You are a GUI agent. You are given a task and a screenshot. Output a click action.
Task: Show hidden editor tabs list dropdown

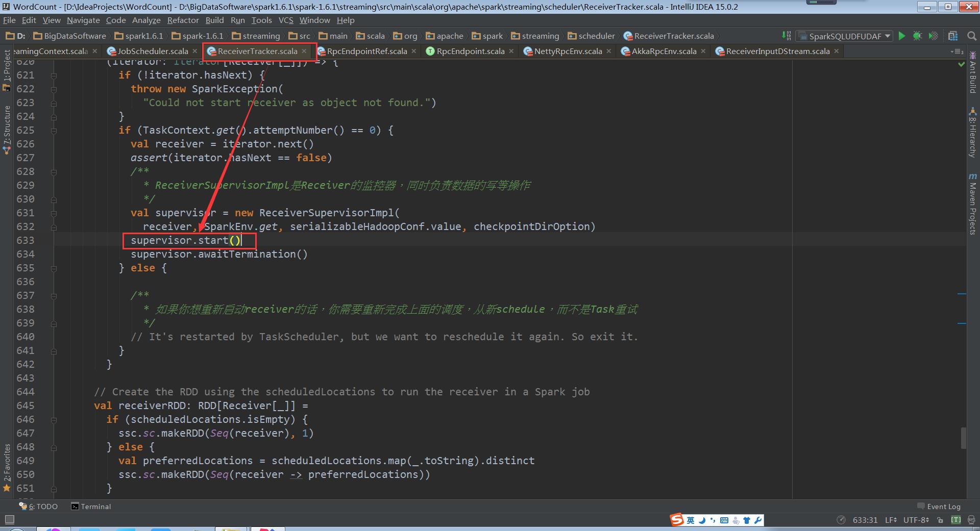click(957, 52)
